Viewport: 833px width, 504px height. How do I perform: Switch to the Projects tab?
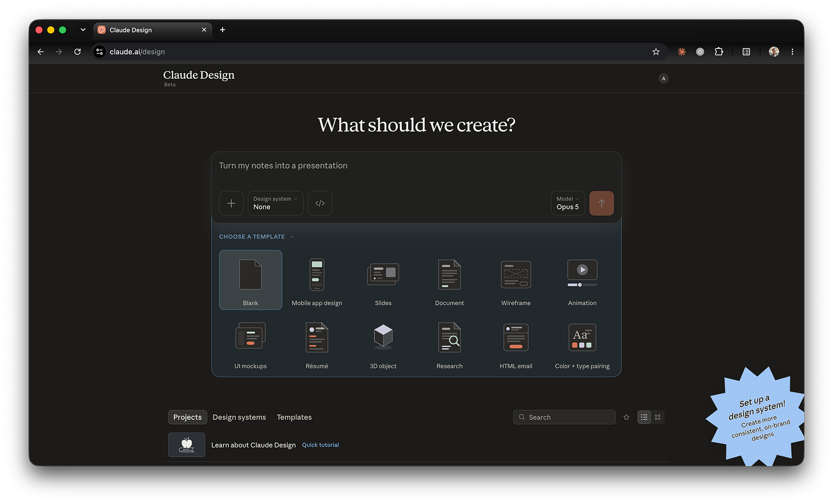pyautogui.click(x=188, y=417)
